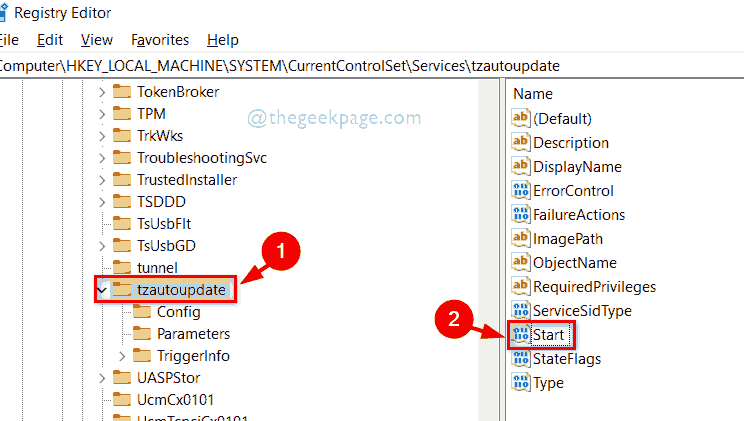The height and width of the screenshot is (421, 744).
Task: Click the Description string value icon
Action: tap(520, 142)
